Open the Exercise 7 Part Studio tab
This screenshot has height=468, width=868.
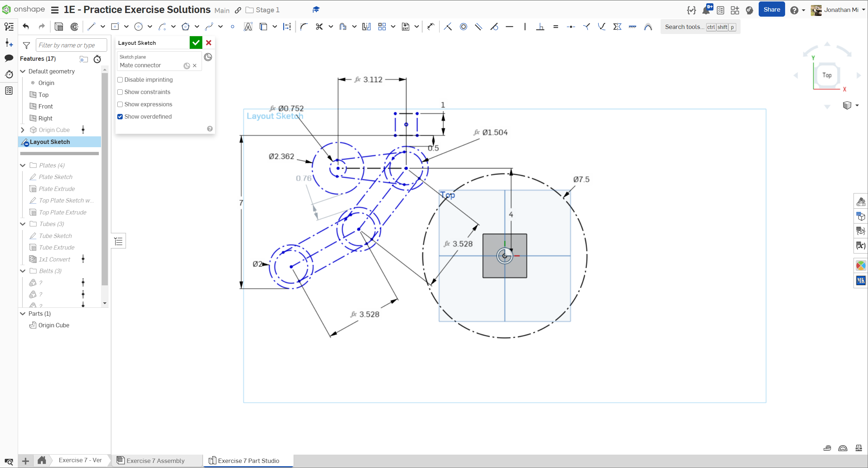pyautogui.click(x=248, y=460)
